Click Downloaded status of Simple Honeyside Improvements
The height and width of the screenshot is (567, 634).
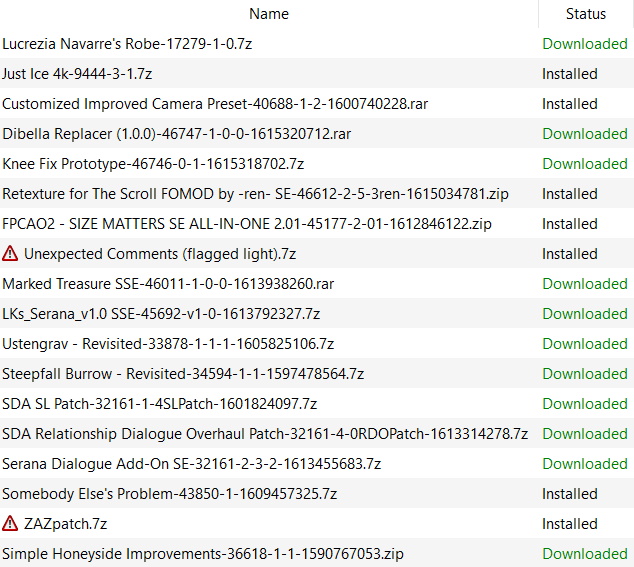585,554
